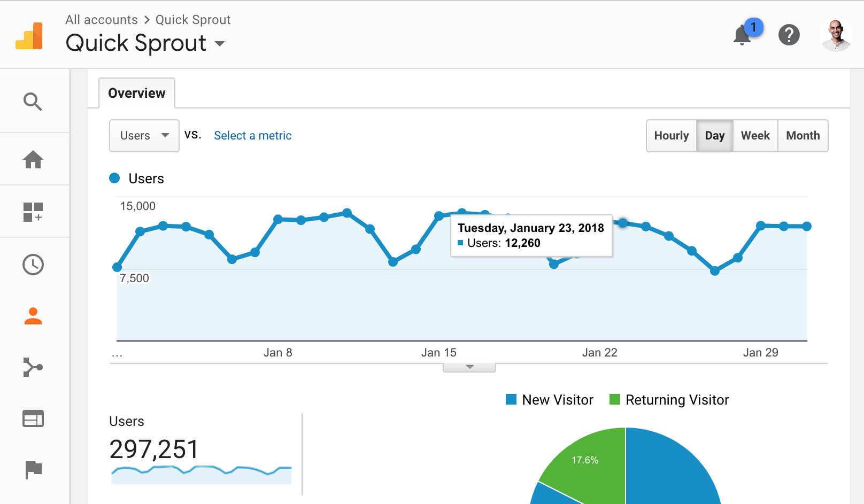Open Acquisition arrows icon
The width and height of the screenshot is (864, 504).
point(33,367)
